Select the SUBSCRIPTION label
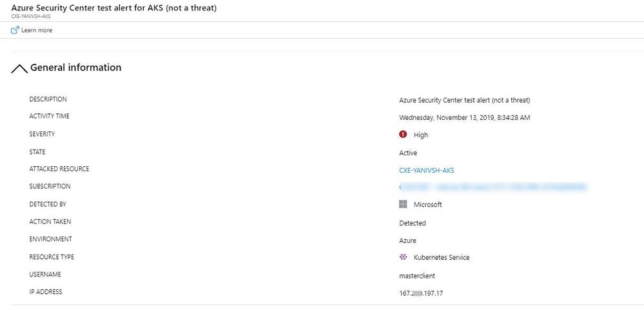The width and height of the screenshot is (644, 310). coord(50,186)
